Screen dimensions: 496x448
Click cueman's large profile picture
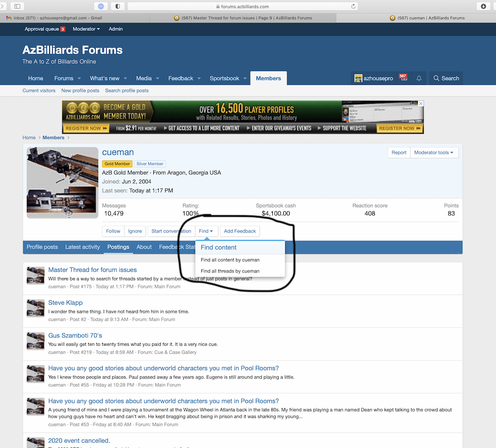pos(62,183)
